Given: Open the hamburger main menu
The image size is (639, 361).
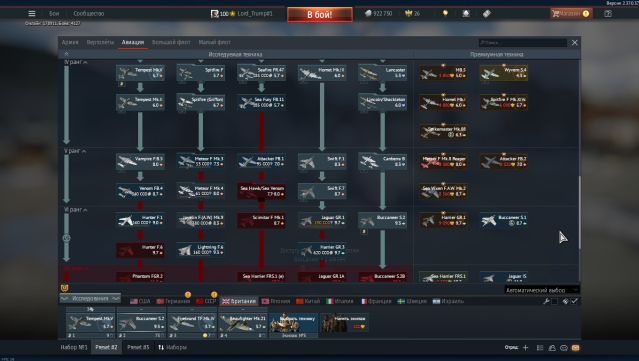Looking at the screenshot, I should click(x=32, y=13).
